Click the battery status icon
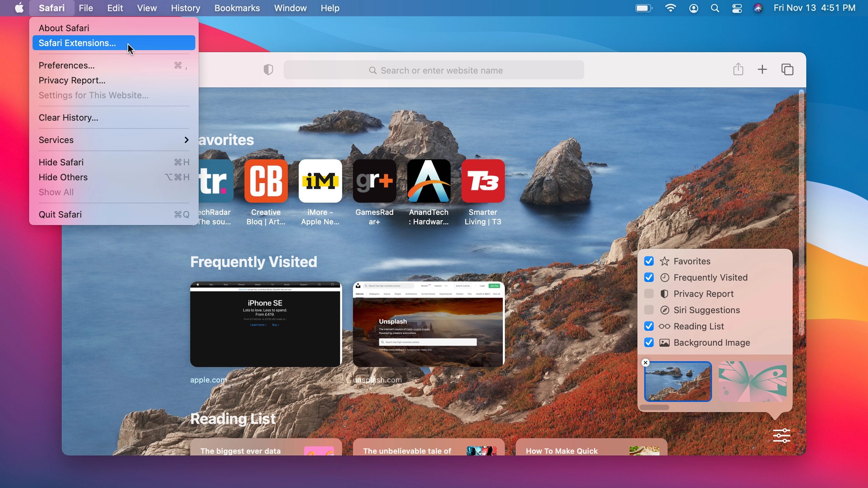868x488 pixels. [x=644, y=8]
